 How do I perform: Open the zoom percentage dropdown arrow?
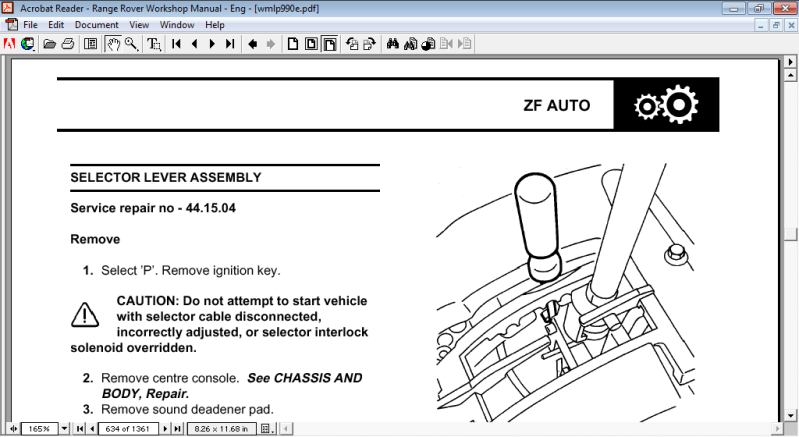[64, 429]
